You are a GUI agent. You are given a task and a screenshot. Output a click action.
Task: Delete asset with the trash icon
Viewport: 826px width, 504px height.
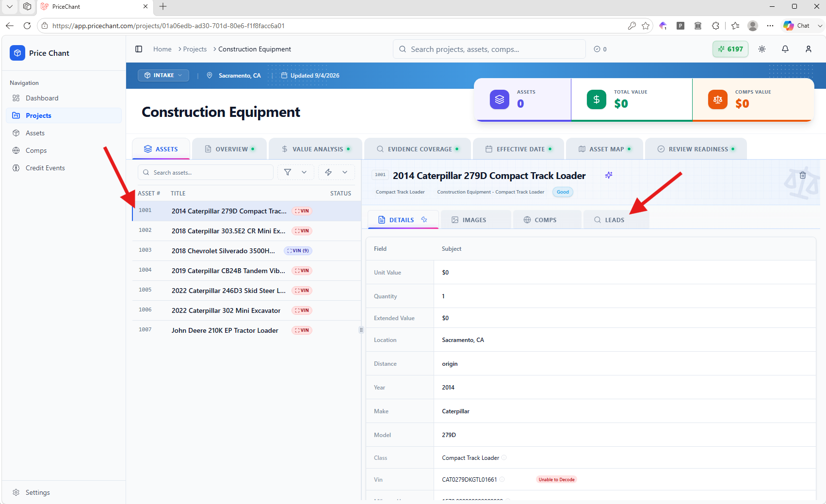803,175
